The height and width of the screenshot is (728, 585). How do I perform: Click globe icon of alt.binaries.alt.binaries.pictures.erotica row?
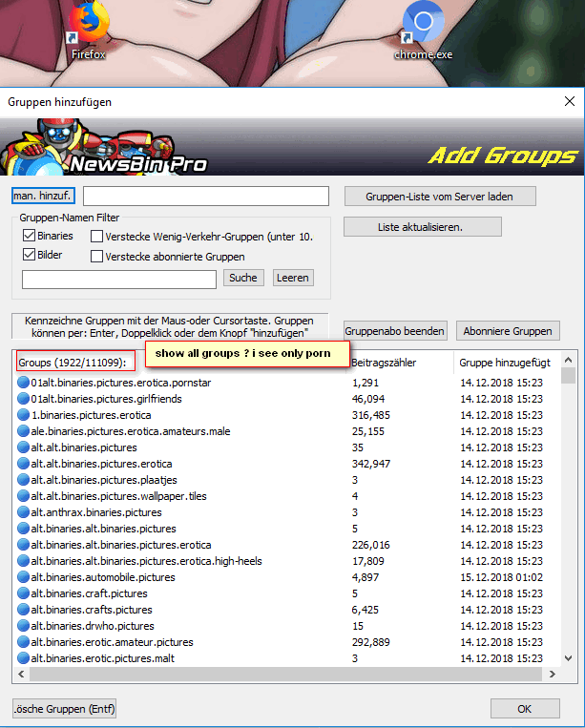pyautogui.click(x=23, y=545)
